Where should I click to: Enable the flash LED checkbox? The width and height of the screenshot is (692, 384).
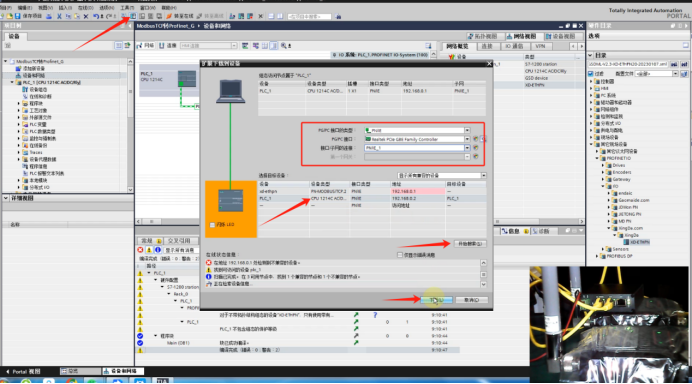212,225
